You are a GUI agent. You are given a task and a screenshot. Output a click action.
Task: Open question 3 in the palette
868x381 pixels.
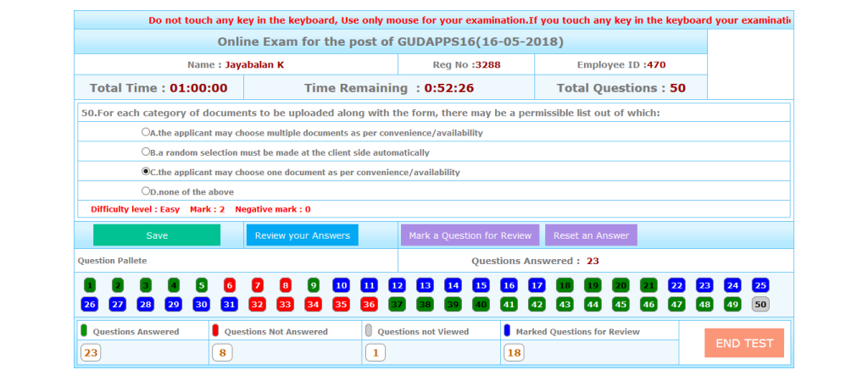(x=146, y=285)
